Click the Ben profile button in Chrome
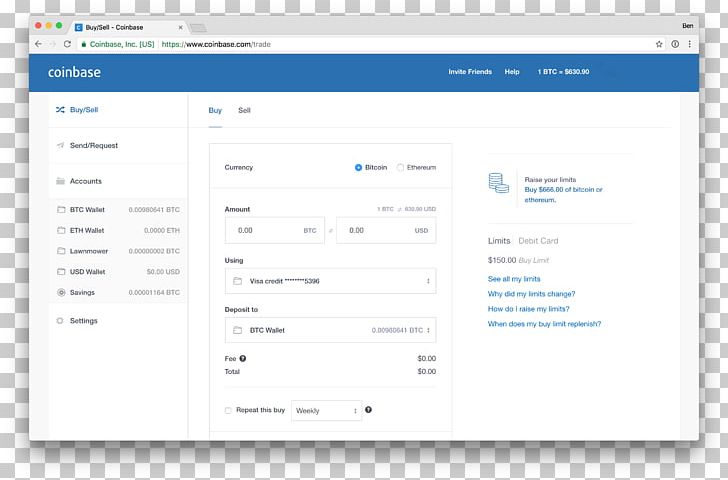The image size is (728, 480). click(x=688, y=26)
